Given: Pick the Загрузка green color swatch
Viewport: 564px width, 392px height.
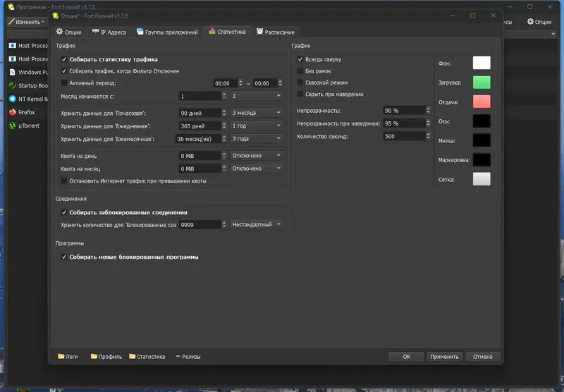Looking at the screenshot, I should [x=482, y=82].
